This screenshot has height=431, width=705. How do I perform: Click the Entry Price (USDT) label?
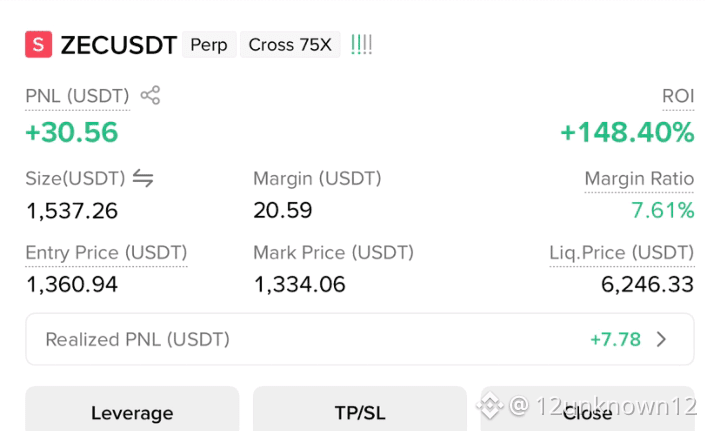107,253
